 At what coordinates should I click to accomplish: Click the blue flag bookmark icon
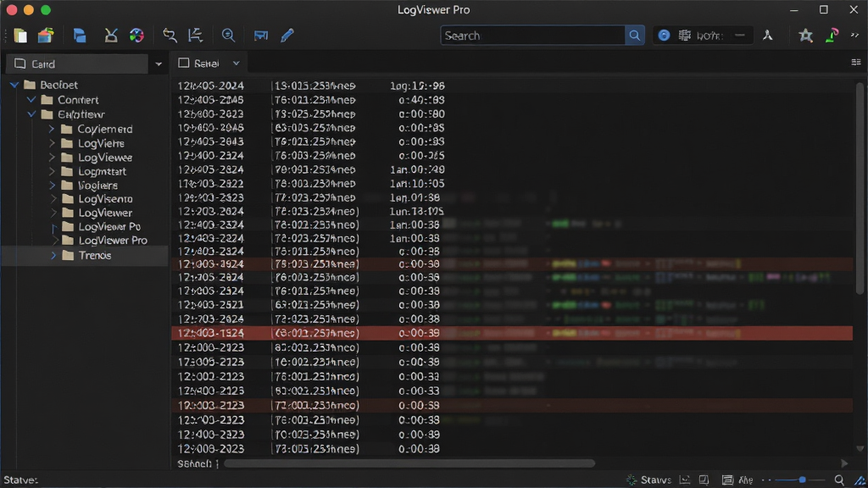[x=261, y=36]
